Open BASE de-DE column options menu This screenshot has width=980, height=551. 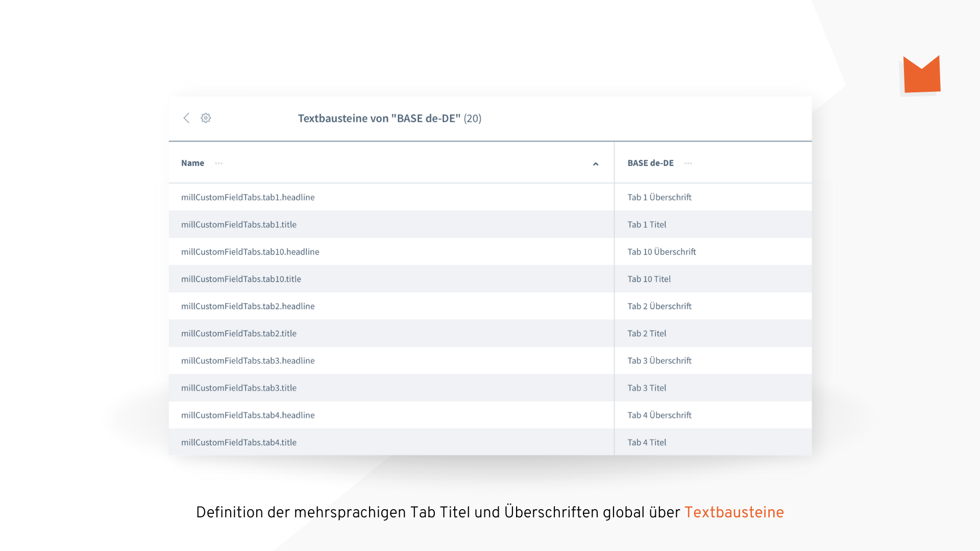tap(688, 163)
